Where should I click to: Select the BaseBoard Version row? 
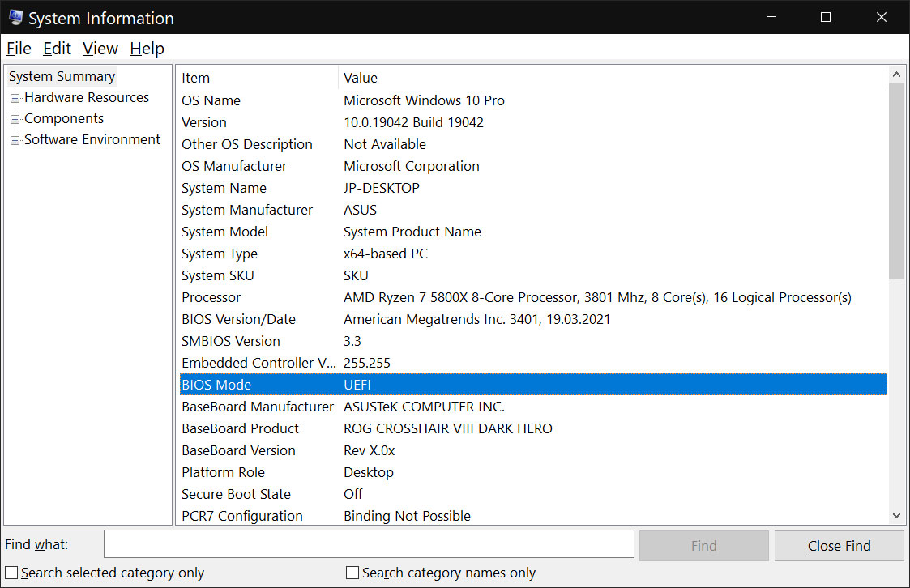pos(533,450)
